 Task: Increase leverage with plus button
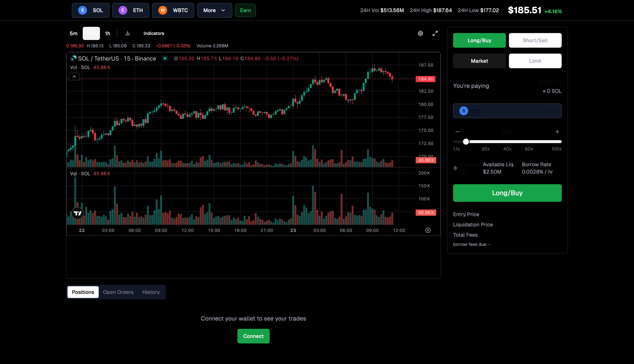[557, 132]
